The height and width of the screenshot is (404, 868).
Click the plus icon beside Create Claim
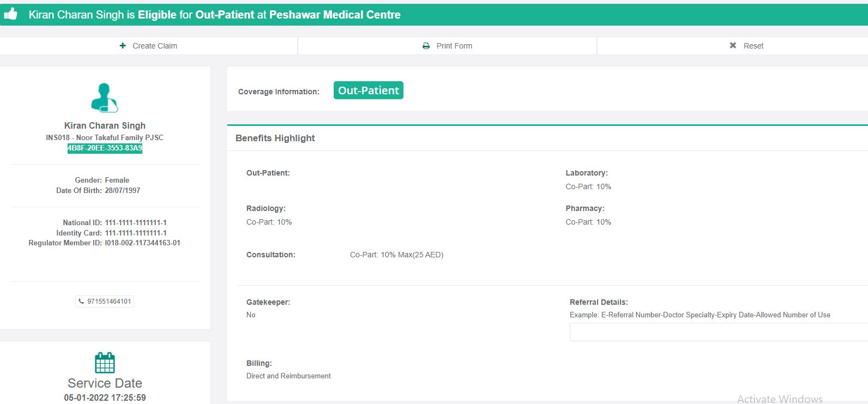(123, 46)
